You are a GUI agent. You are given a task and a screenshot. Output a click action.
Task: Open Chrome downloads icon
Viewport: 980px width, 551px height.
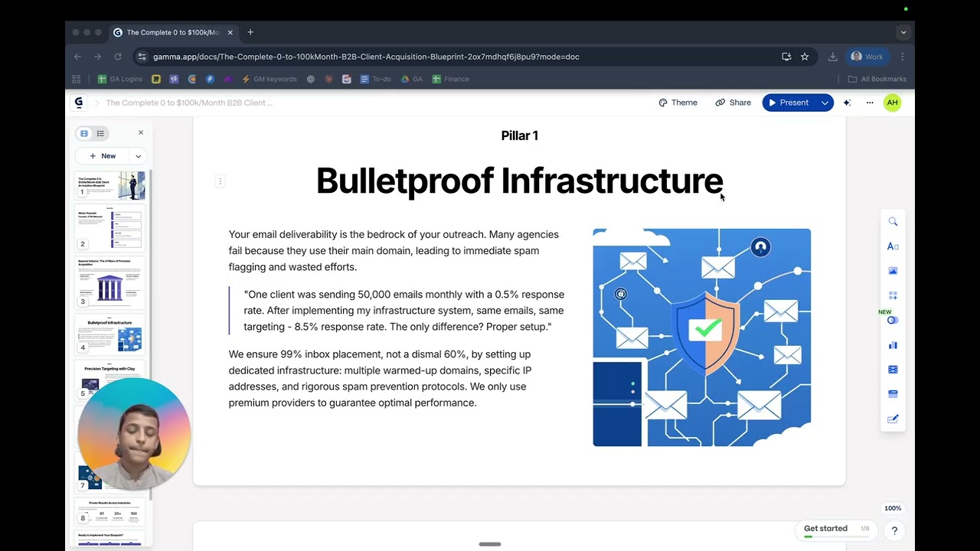832,57
